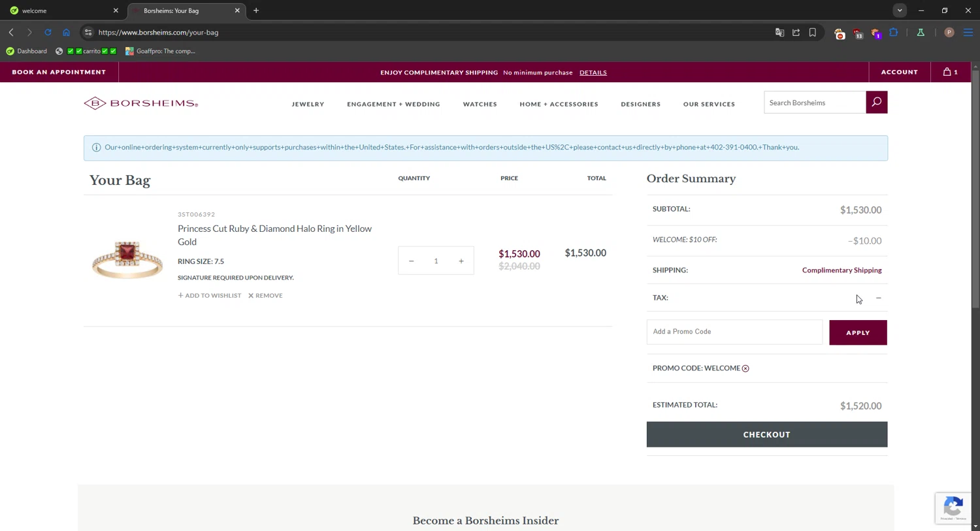Close the welcome tab
Viewport: 980px width, 531px height.
[x=116, y=10]
